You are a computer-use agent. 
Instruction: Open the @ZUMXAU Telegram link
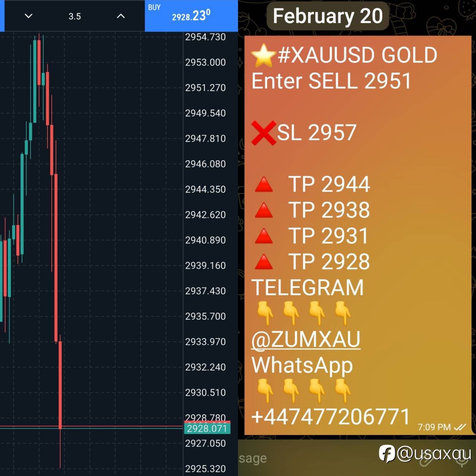click(306, 339)
